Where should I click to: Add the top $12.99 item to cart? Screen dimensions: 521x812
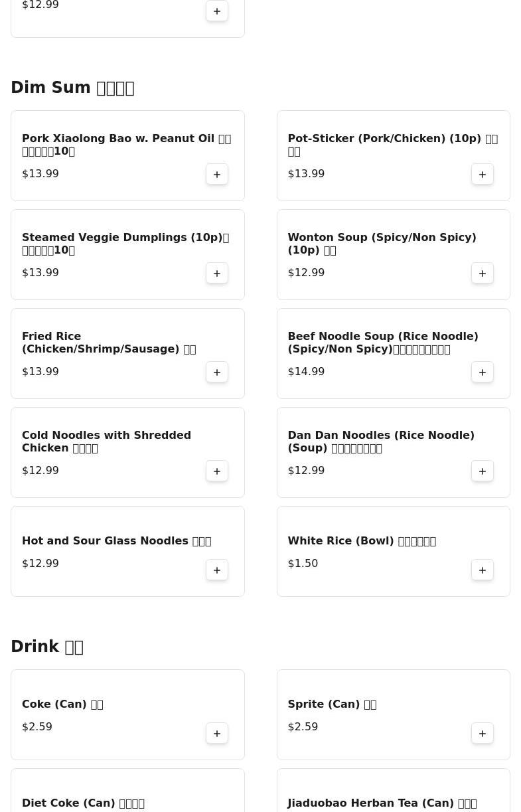coord(217,11)
